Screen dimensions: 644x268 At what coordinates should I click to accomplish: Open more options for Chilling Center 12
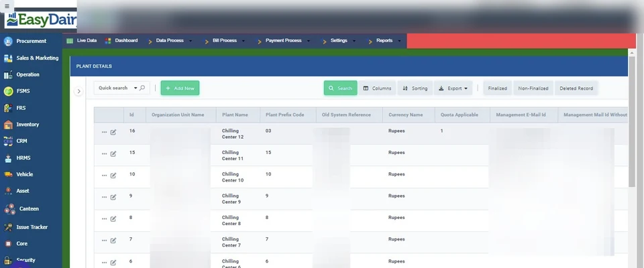point(104,132)
